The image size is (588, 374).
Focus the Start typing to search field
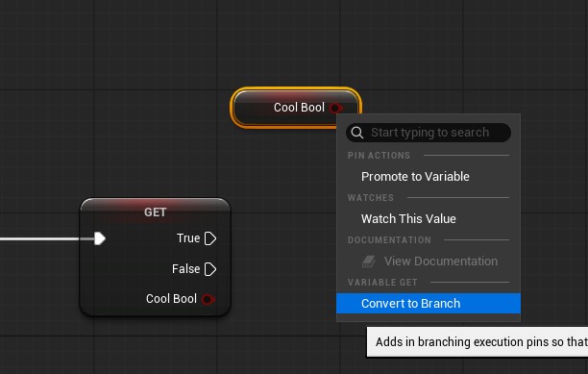[429, 133]
